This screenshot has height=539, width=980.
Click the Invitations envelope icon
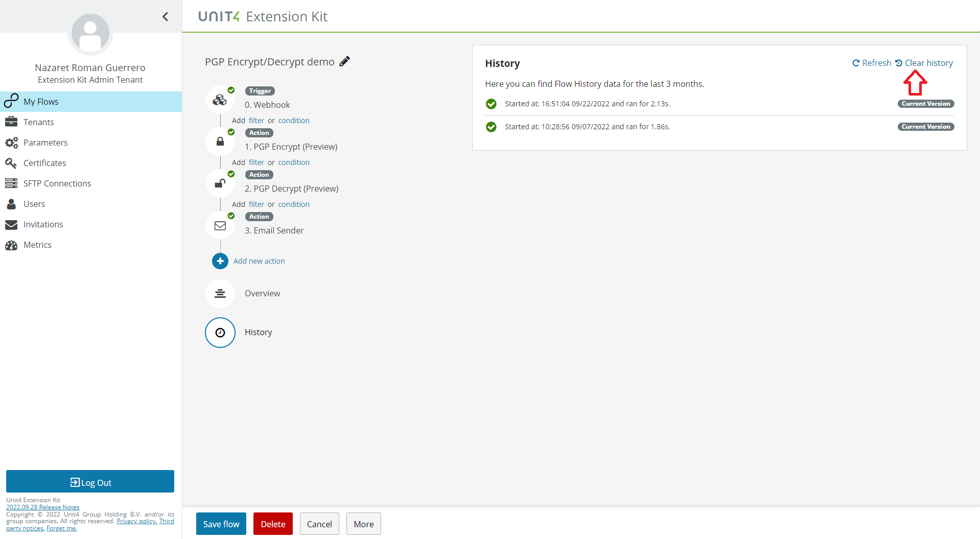[x=11, y=225]
